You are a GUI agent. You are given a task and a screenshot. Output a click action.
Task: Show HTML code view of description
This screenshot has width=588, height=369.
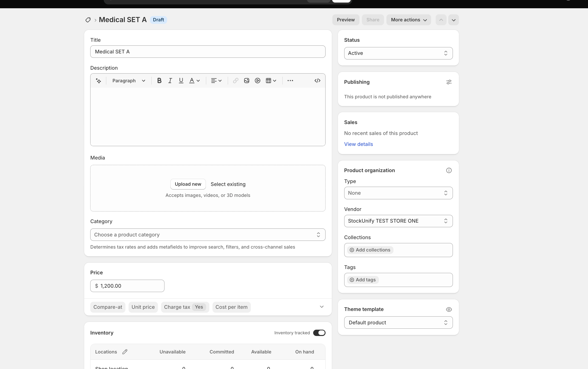pyautogui.click(x=317, y=81)
